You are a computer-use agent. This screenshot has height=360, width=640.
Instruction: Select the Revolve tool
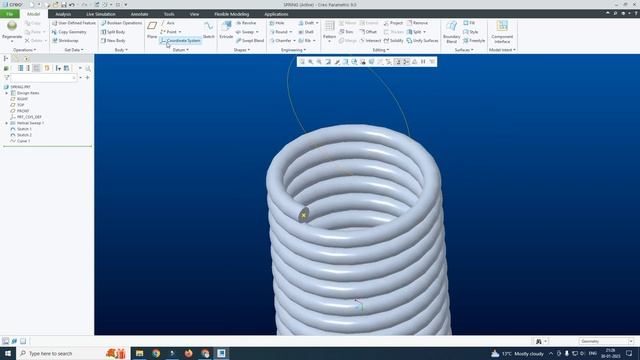click(246, 23)
